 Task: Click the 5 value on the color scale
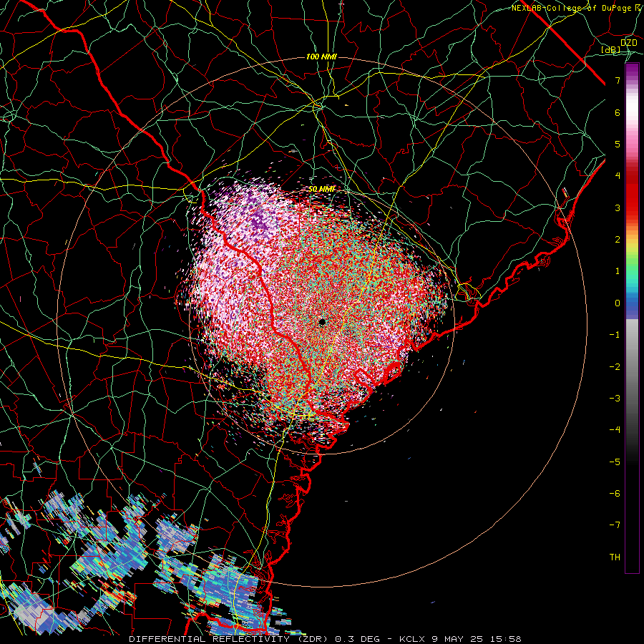tap(618, 144)
